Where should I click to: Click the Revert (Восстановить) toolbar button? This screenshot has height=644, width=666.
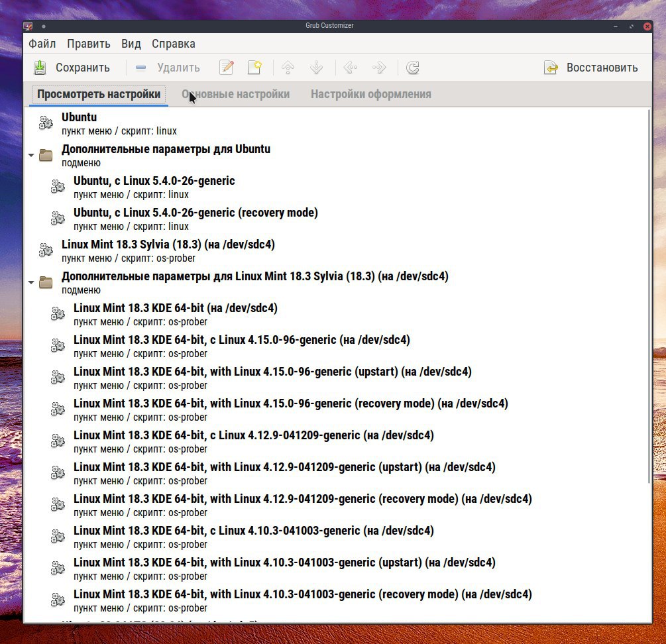pos(591,68)
